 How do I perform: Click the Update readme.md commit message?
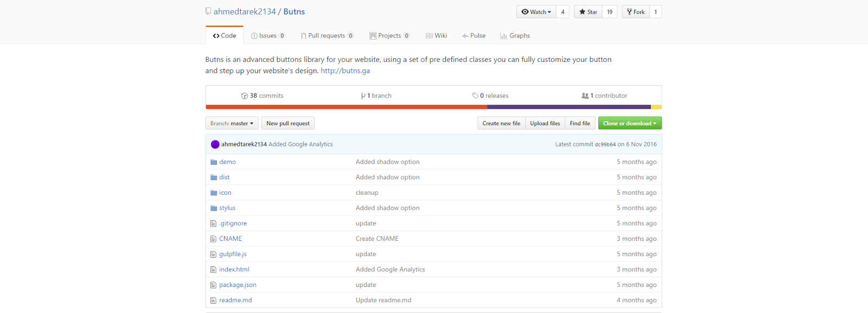[x=384, y=301]
